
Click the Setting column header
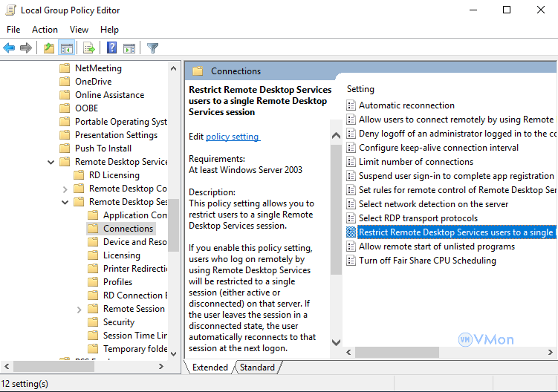pos(361,89)
